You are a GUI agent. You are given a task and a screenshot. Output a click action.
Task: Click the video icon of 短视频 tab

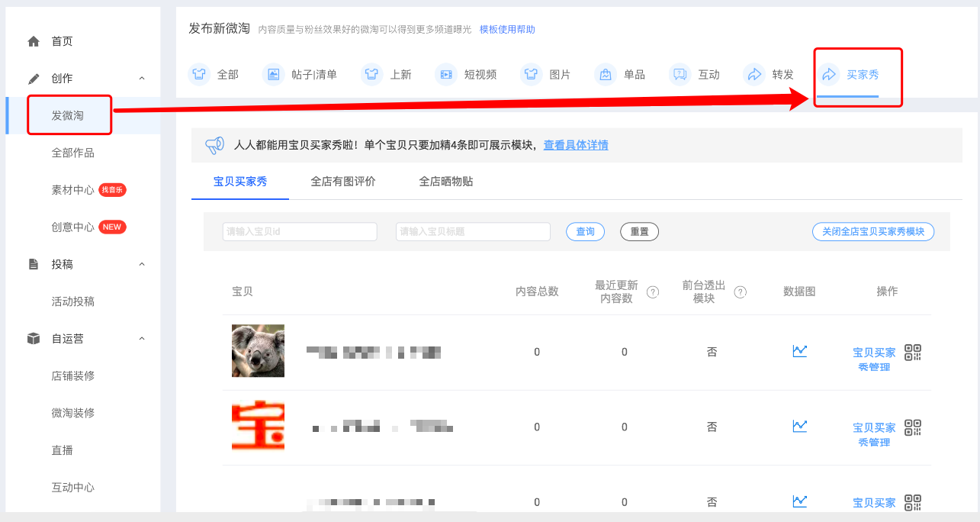[x=445, y=74]
